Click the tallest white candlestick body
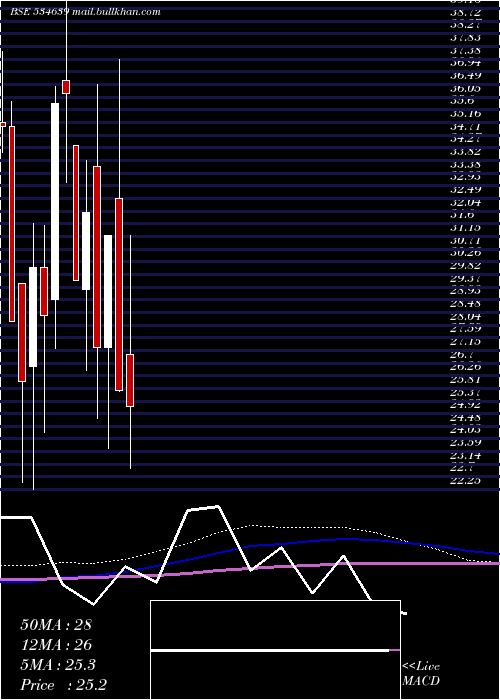This screenshot has height=700, width=500. (x=55, y=201)
